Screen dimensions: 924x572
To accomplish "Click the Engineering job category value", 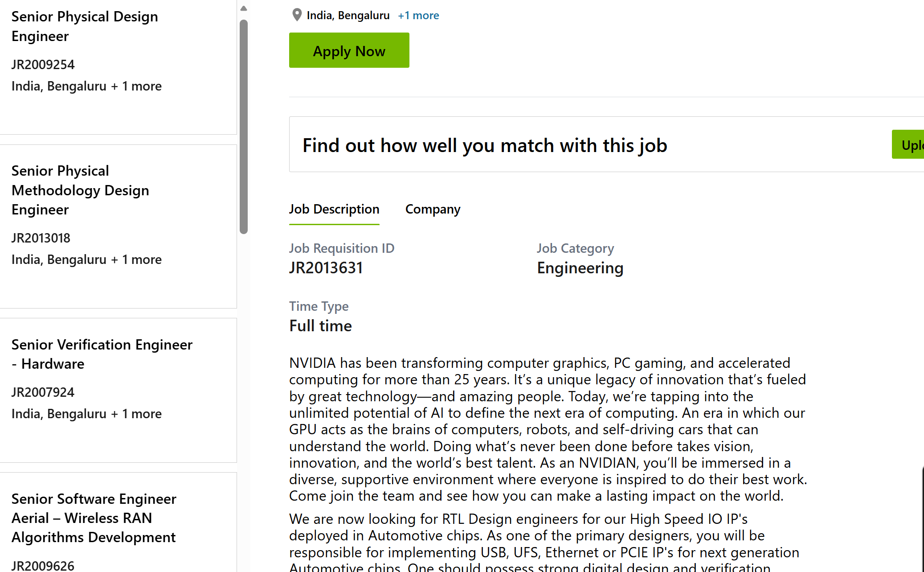I will coord(580,268).
